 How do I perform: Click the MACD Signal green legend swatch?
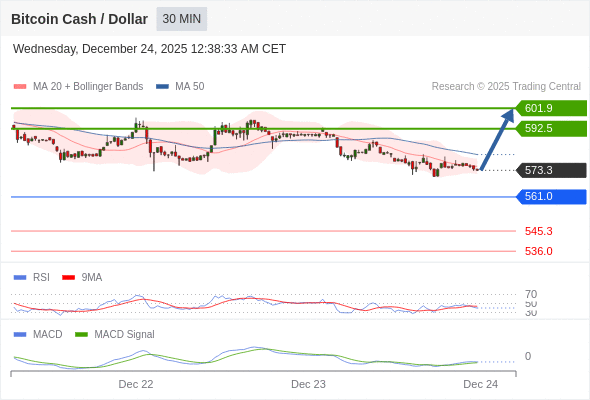tap(81, 335)
